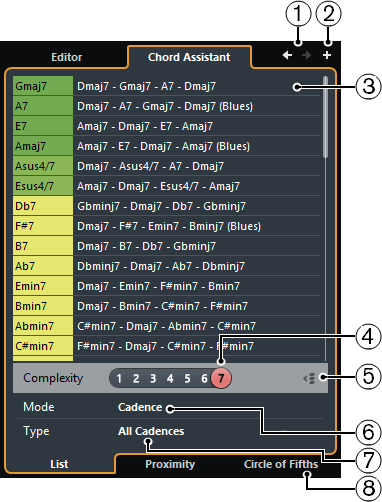Image resolution: width=382 pixels, height=502 pixels.
Task: Set complexity level to 3
Action: point(153,378)
